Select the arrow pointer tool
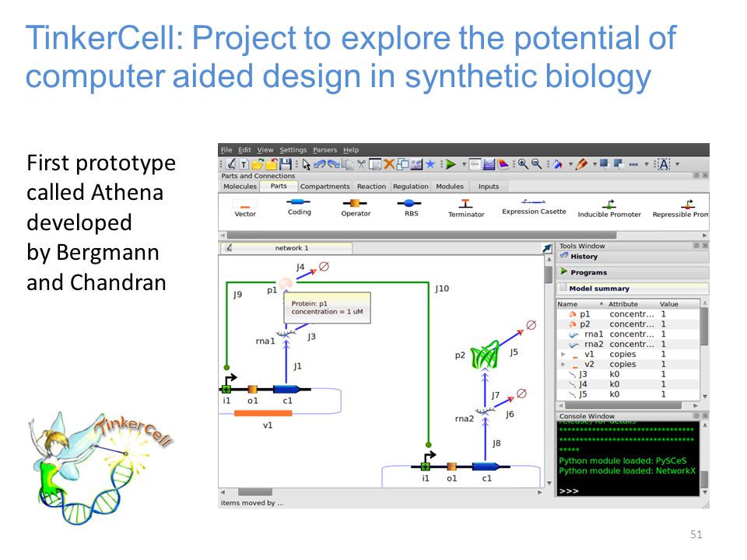The width and height of the screenshot is (747, 560). click(307, 164)
